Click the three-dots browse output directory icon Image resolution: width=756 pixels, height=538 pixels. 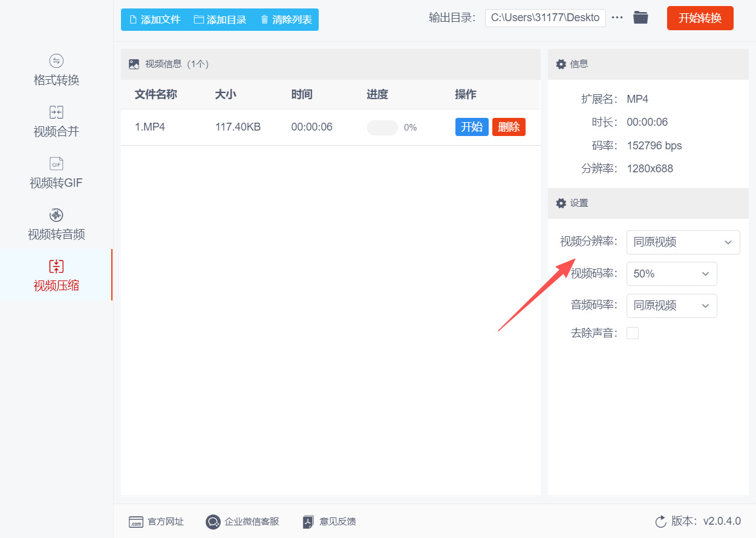pyautogui.click(x=617, y=18)
